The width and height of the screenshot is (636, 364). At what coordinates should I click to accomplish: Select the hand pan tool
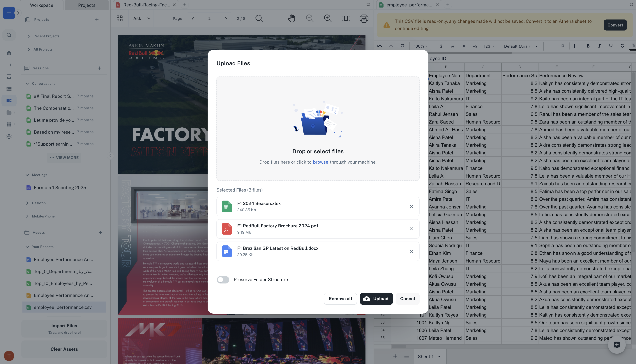(291, 19)
